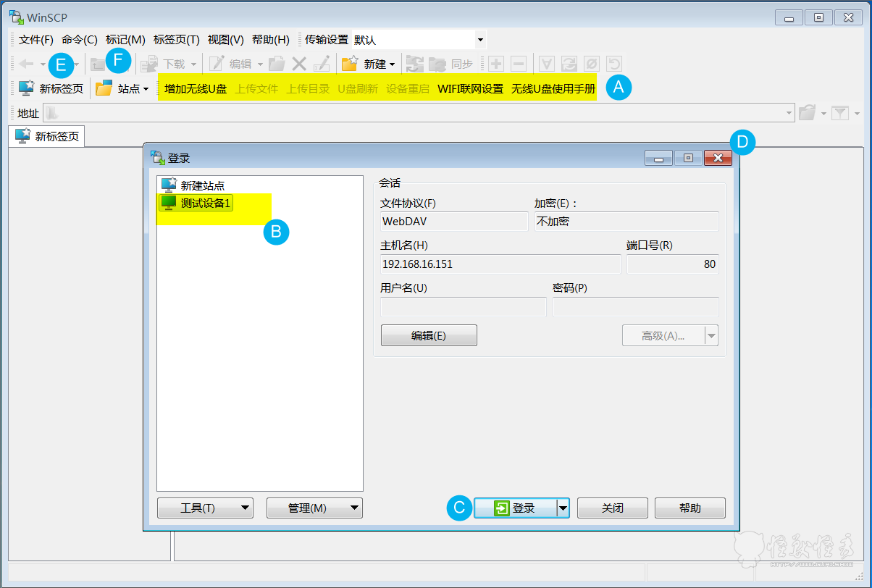The height and width of the screenshot is (588, 872).
Task: Switch to the 新标签页 session tab
Action: pyautogui.click(x=48, y=136)
